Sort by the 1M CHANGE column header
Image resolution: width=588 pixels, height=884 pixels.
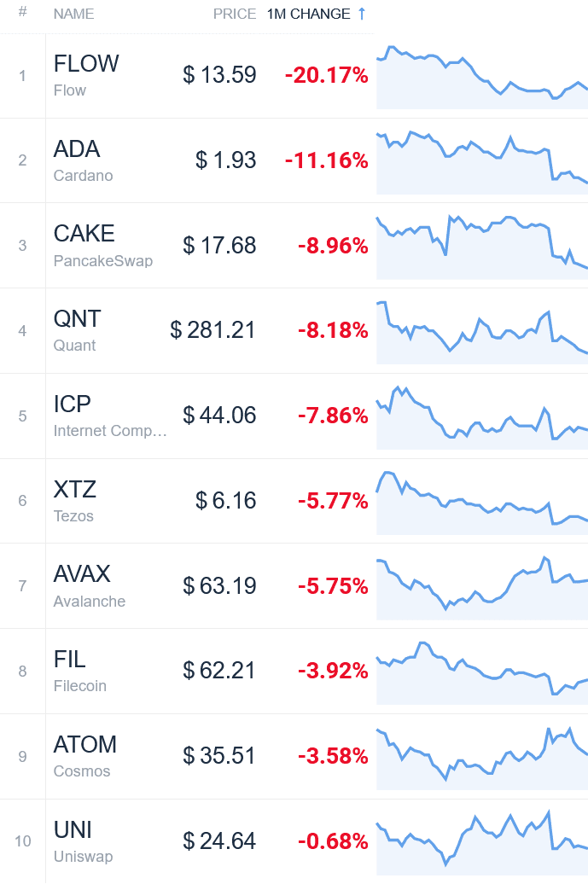pos(308,14)
